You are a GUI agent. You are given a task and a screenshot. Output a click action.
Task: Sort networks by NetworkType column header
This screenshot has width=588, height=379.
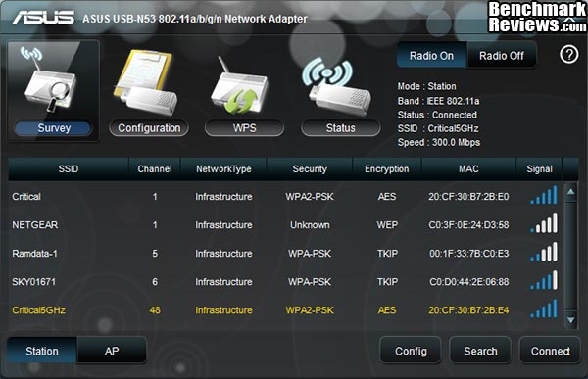click(x=223, y=169)
